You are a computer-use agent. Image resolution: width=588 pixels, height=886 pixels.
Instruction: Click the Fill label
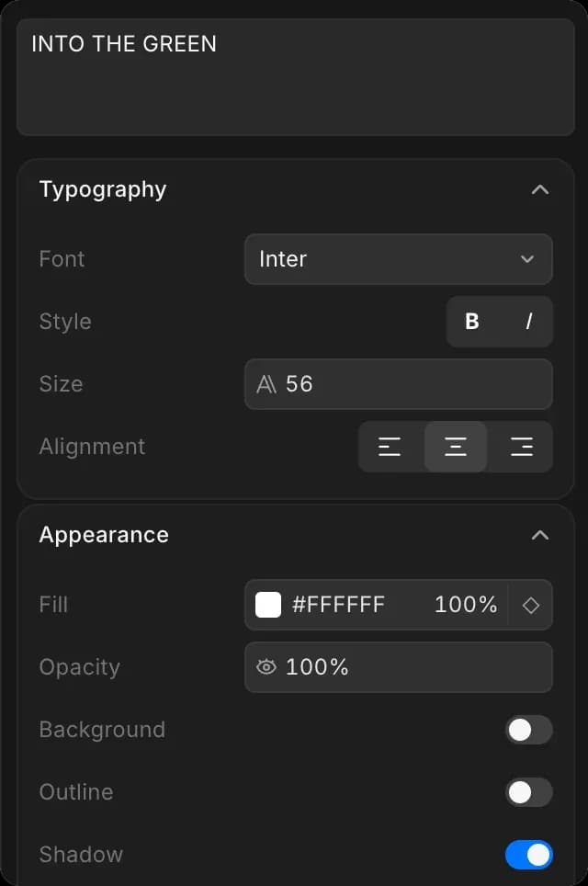53,605
